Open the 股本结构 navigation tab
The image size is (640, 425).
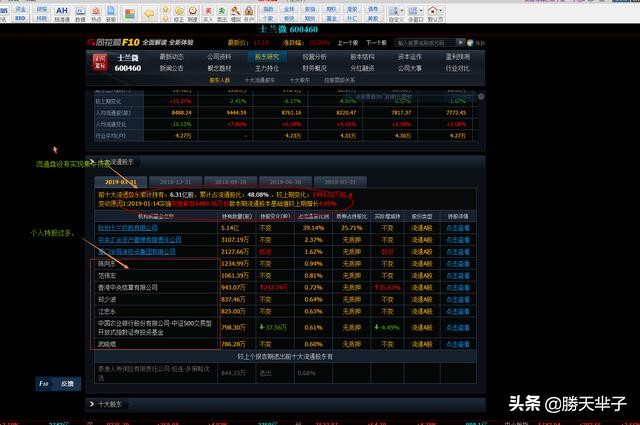[362, 57]
